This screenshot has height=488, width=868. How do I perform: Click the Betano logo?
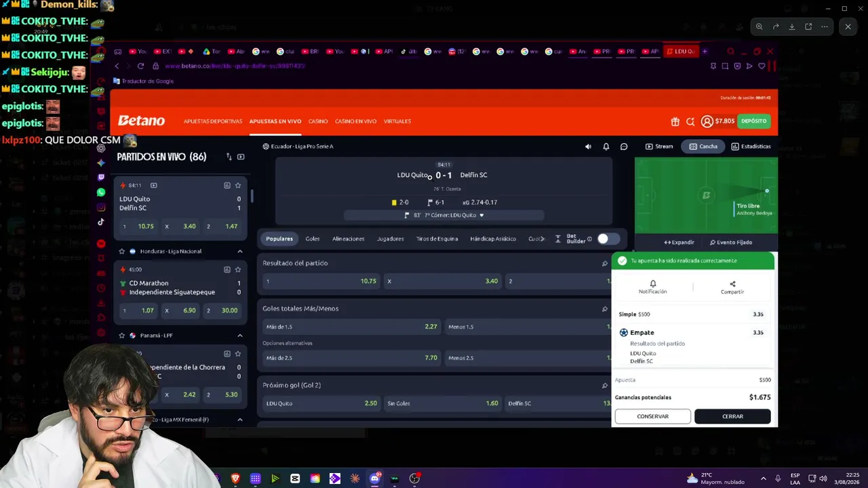141,121
